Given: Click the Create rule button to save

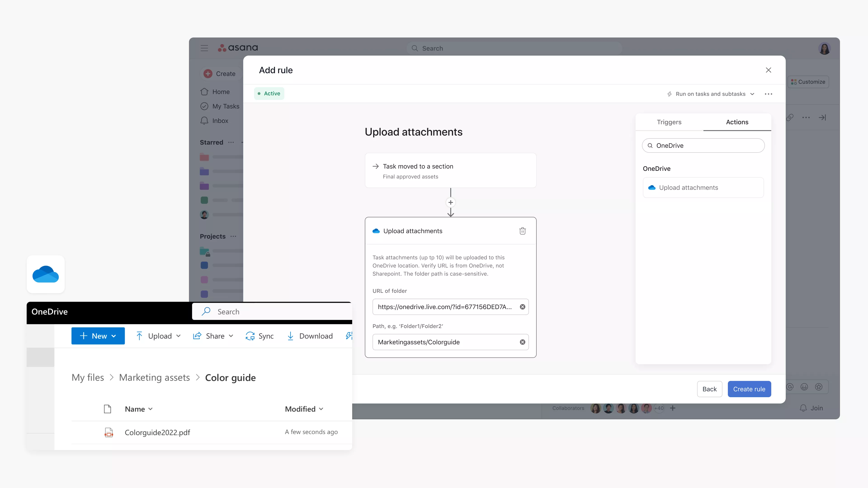Looking at the screenshot, I should pos(749,389).
